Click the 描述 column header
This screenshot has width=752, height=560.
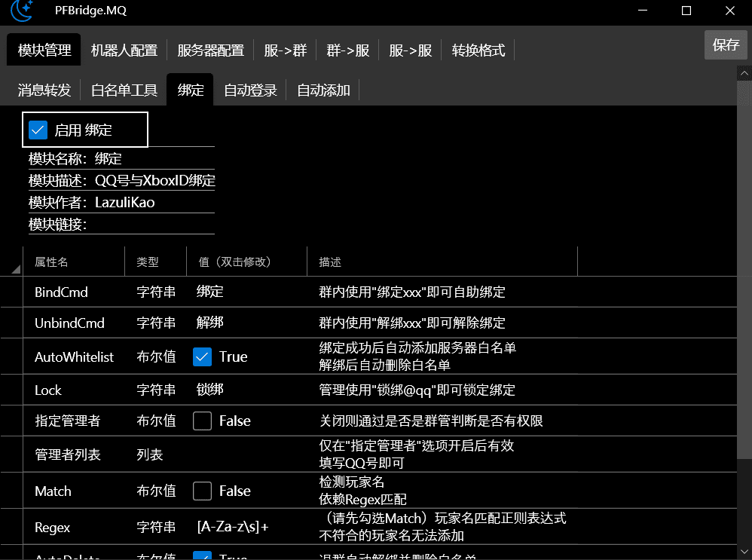click(442, 262)
